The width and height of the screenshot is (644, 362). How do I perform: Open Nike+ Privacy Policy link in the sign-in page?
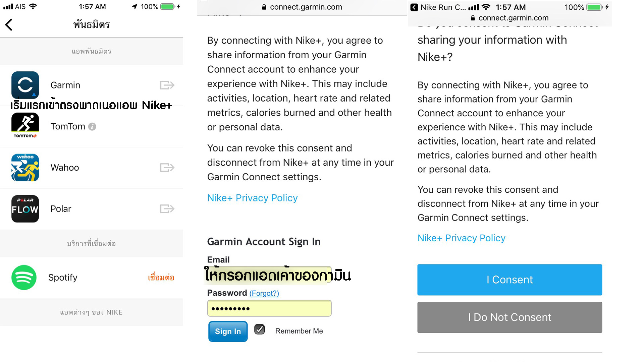pos(252,198)
